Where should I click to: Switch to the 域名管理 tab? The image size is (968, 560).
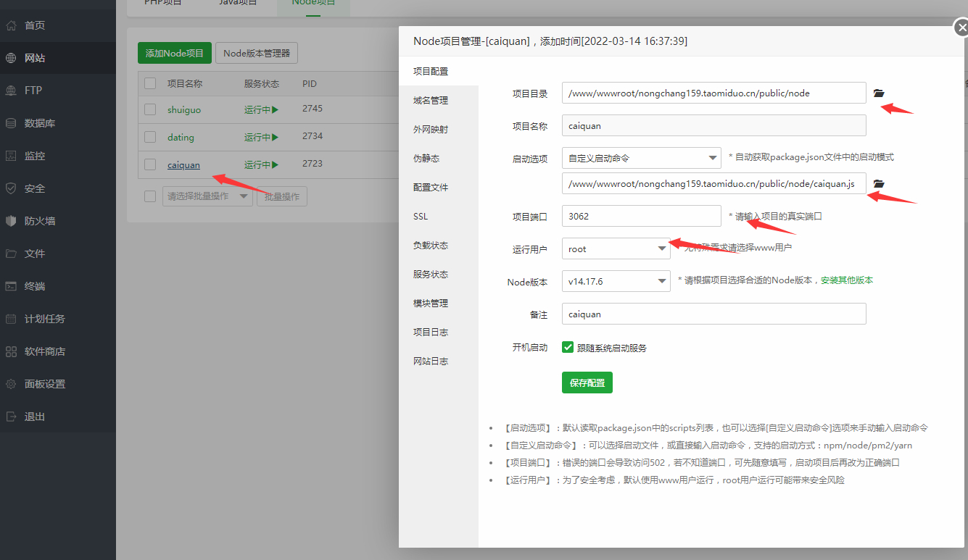431,101
